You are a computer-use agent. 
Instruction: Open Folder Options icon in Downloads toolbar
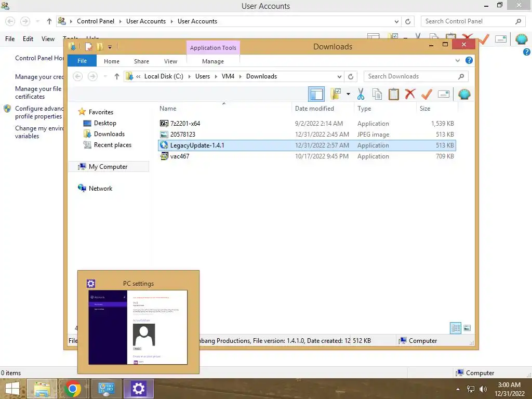tap(336, 94)
